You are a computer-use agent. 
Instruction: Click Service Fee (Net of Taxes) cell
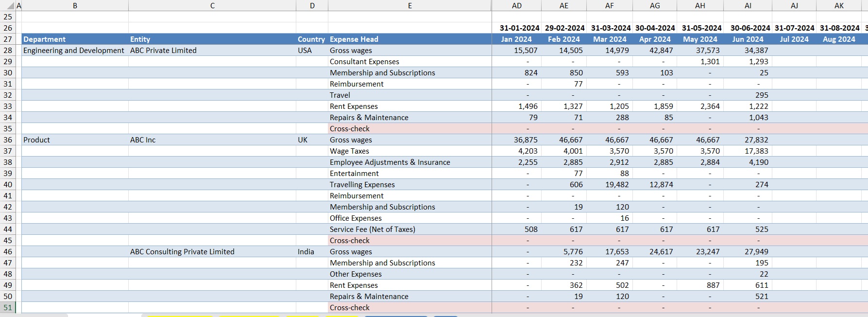372,229
